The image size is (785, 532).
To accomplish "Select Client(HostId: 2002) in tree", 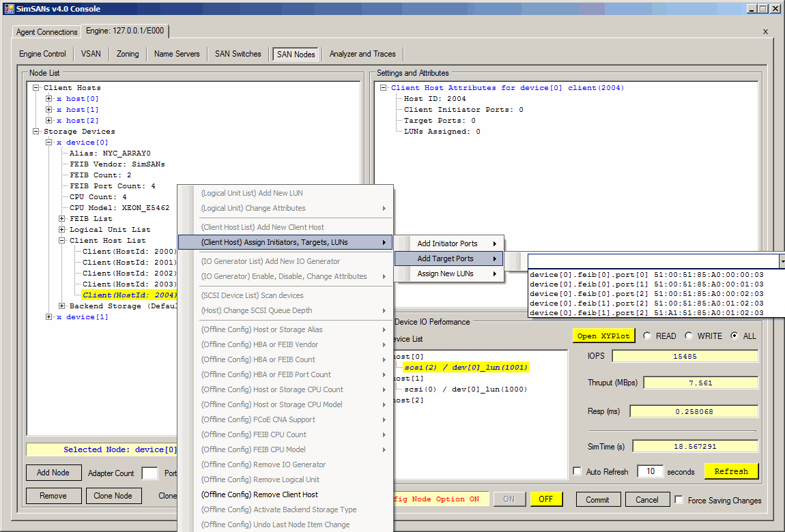I will pos(129,274).
